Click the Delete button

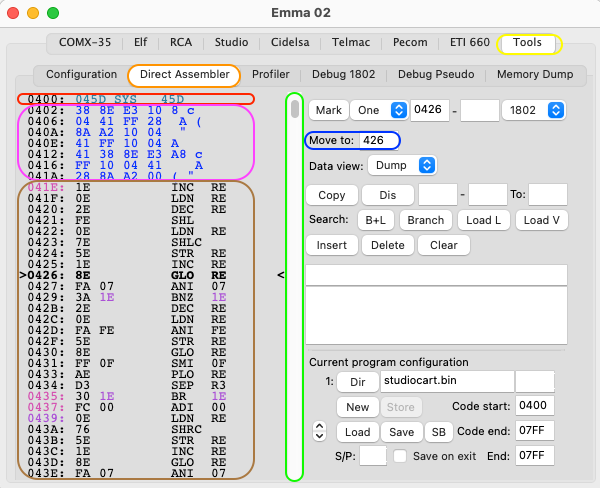click(x=388, y=245)
